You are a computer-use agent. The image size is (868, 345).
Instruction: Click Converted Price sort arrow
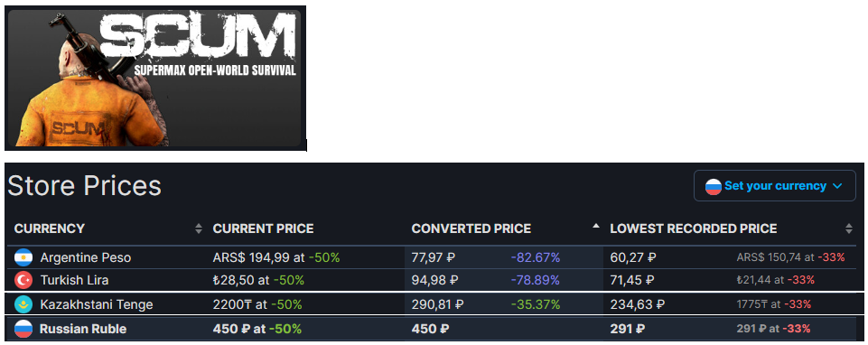[595, 226]
